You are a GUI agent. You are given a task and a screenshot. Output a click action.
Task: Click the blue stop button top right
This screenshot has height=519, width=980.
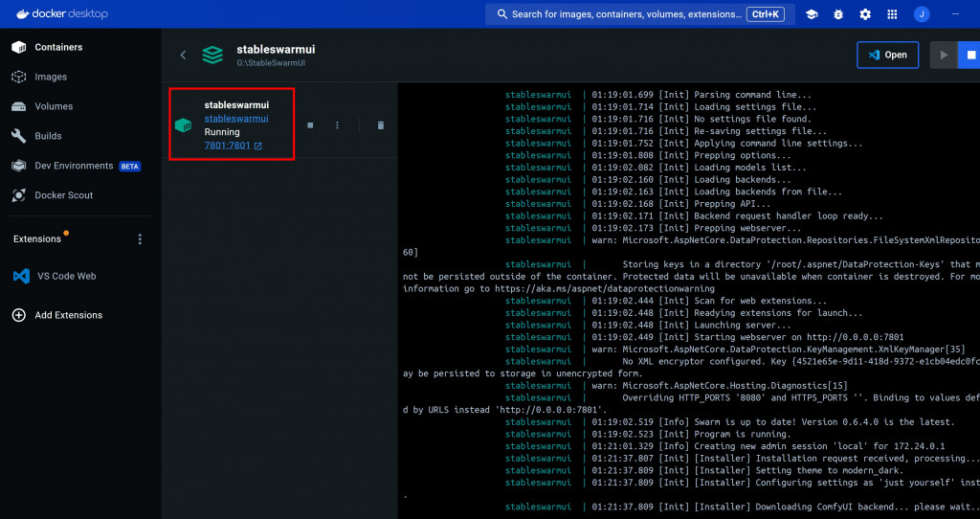970,55
